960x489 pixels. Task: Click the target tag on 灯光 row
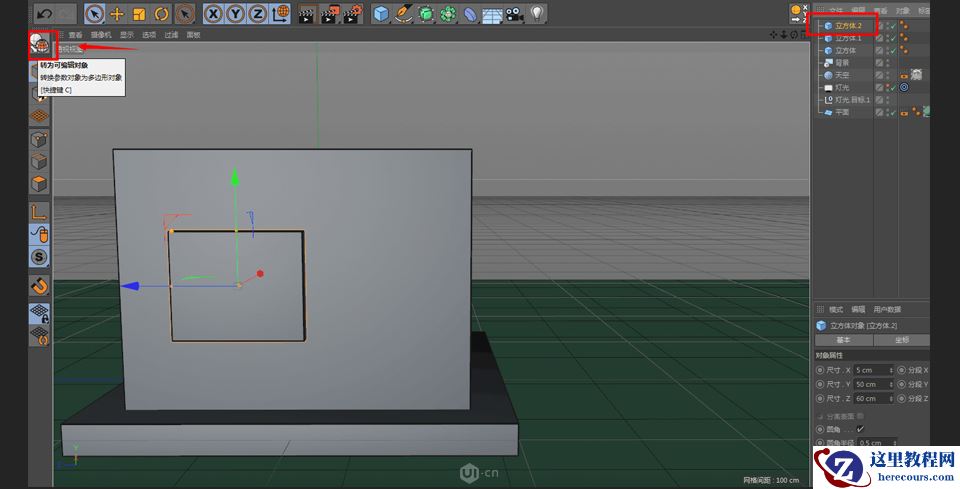coord(904,88)
